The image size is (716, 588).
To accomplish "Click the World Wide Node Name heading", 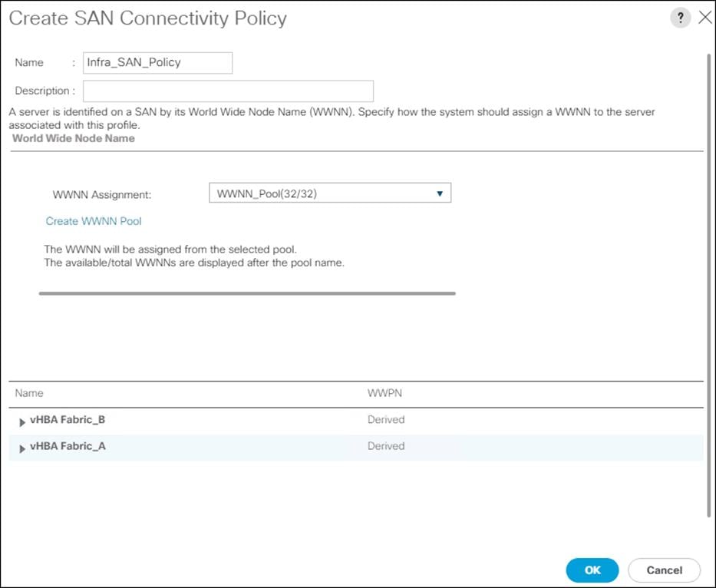I will tap(74, 138).
